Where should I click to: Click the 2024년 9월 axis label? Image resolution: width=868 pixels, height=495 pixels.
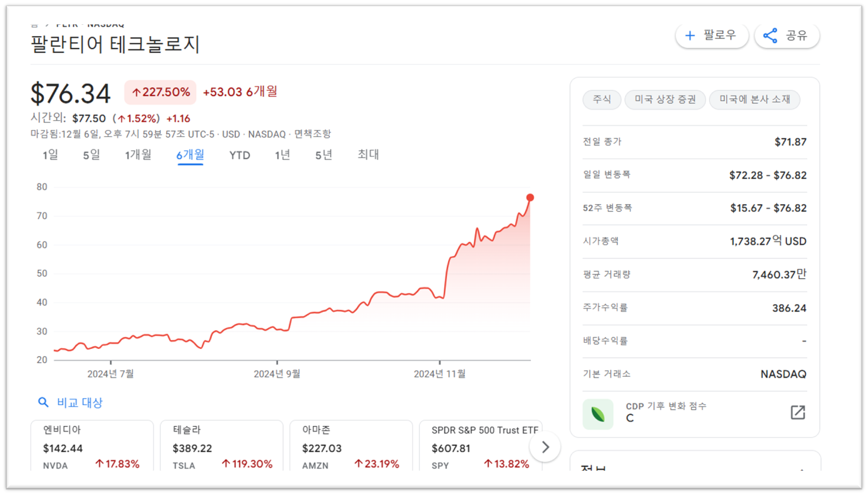pos(277,374)
